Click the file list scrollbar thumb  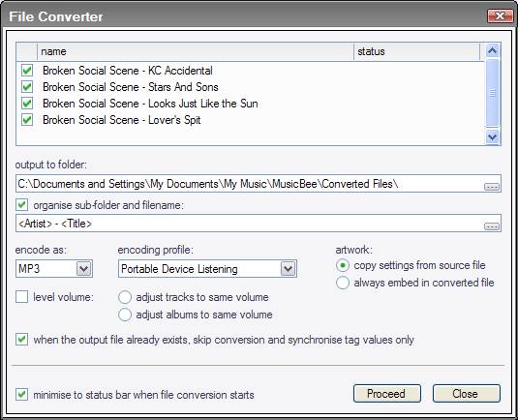[x=492, y=93]
